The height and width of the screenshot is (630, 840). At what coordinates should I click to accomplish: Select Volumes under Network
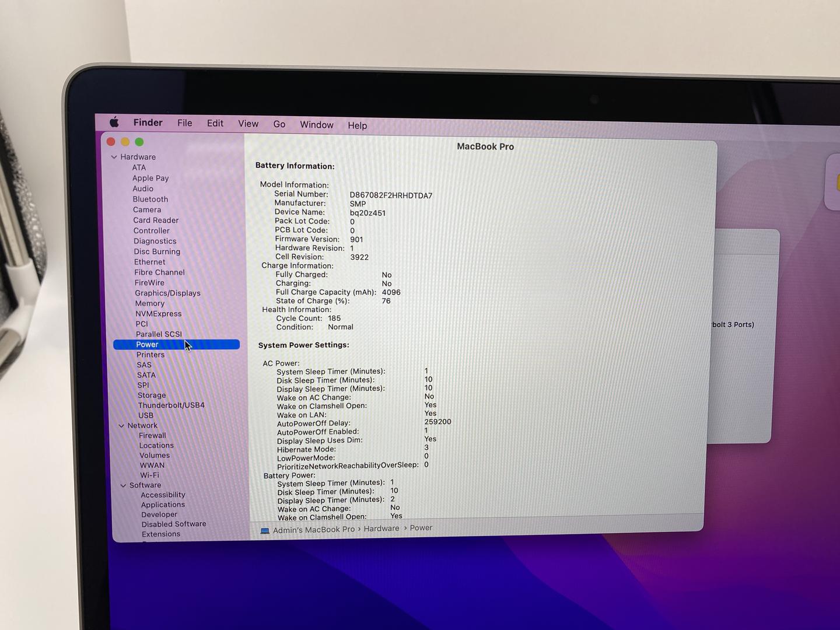pos(155,456)
